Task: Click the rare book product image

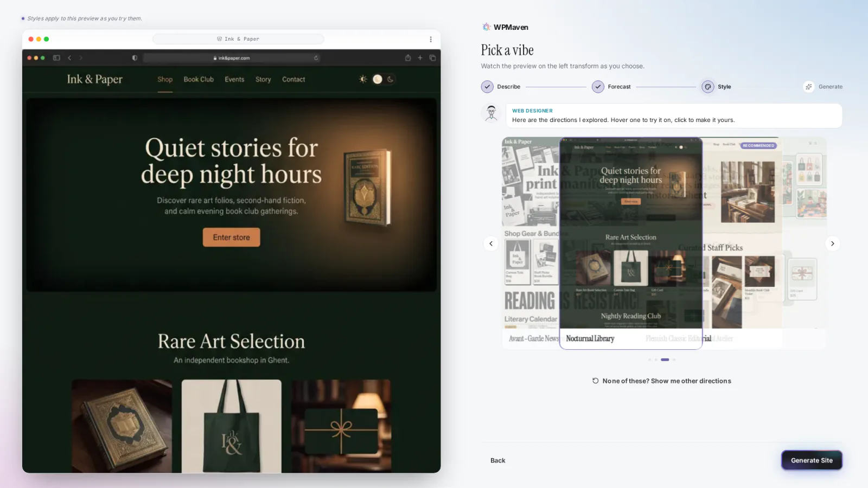Action: click(122, 426)
